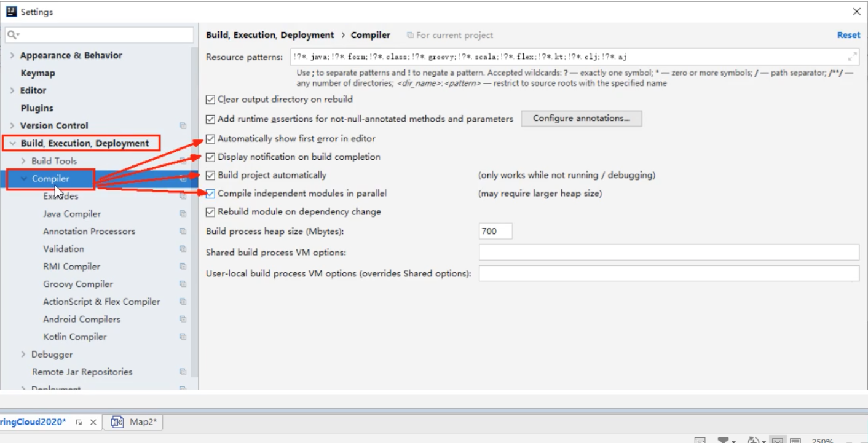868x443 pixels.
Task: Uncheck Clear output directory on rebuild
Action: [x=211, y=99]
